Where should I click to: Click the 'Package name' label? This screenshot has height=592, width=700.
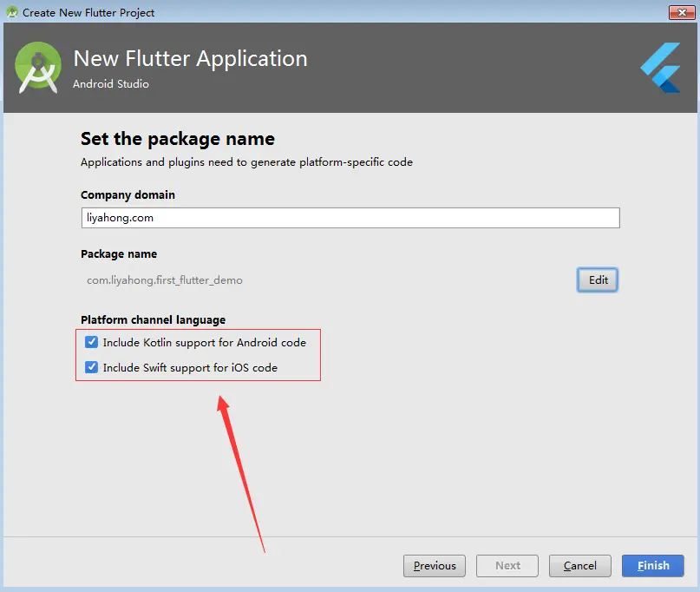tap(119, 253)
